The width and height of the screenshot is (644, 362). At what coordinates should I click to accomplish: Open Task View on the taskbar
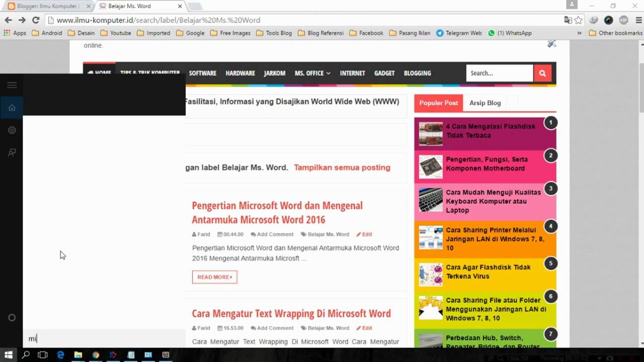(x=43, y=355)
